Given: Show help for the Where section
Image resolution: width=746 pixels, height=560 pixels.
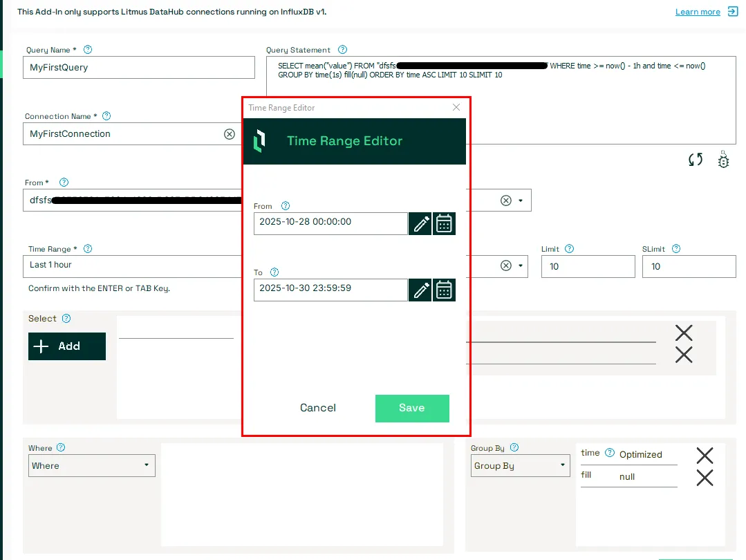Looking at the screenshot, I should coord(61,447).
